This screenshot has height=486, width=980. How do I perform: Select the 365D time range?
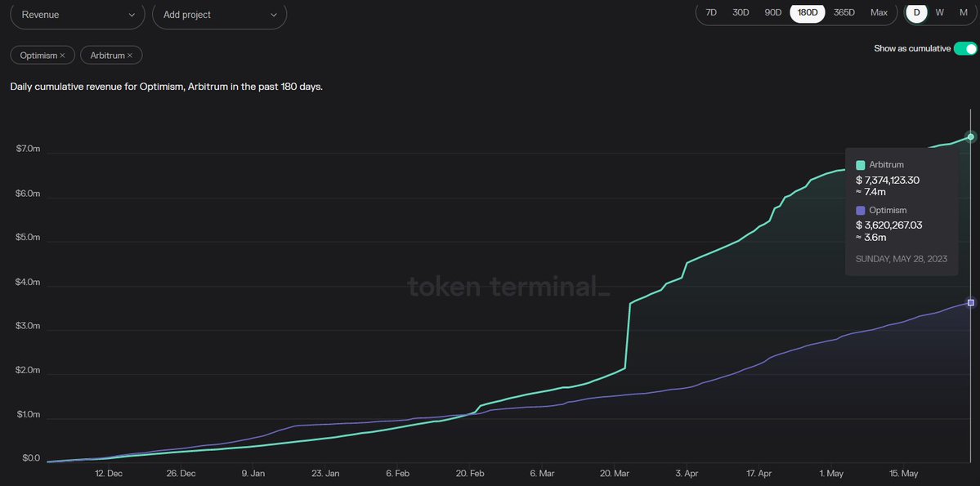click(x=844, y=12)
